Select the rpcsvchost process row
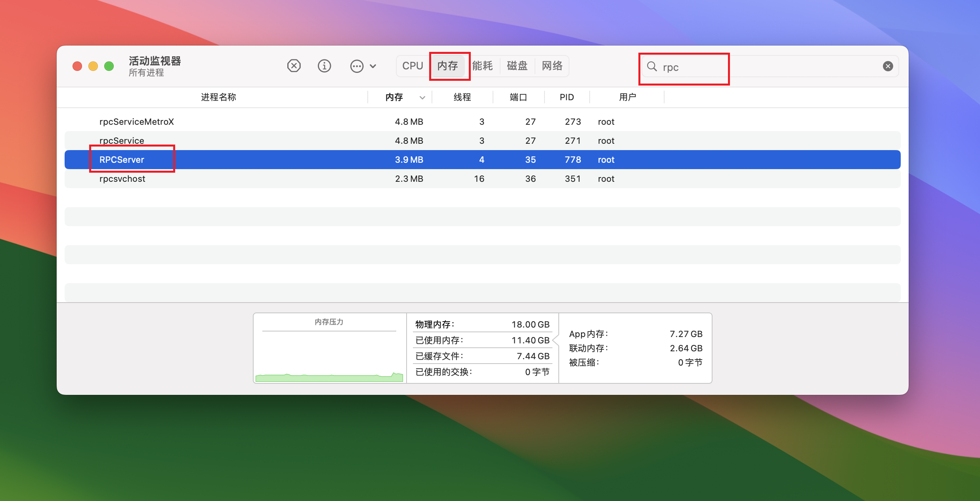 (x=122, y=179)
